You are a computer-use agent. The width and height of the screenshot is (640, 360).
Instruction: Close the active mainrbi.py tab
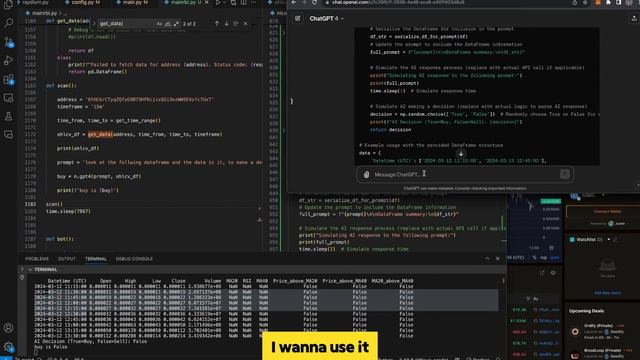pyautogui.click(x=207, y=2)
